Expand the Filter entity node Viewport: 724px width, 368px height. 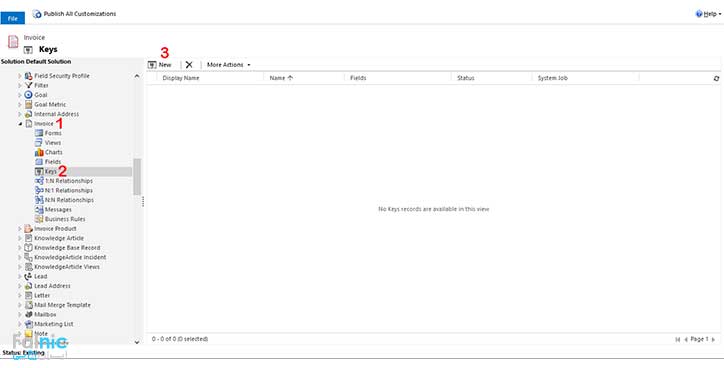[x=20, y=85]
